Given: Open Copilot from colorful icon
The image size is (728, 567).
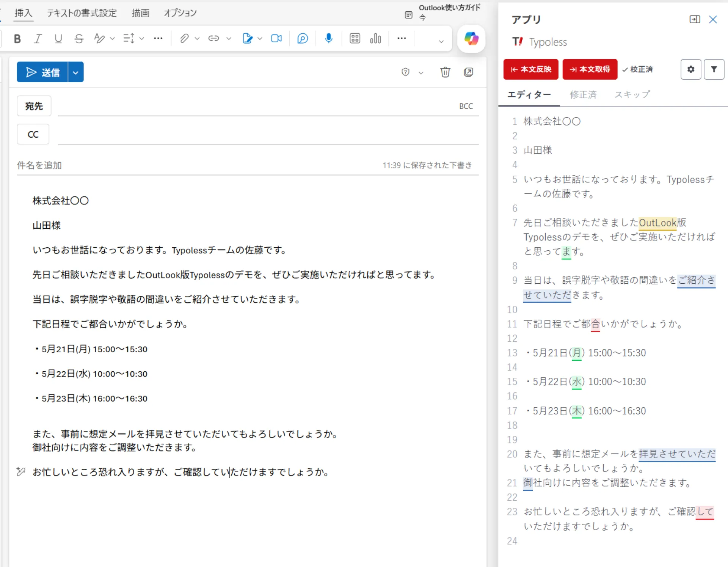Looking at the screenshot, I should coord(471,39).
